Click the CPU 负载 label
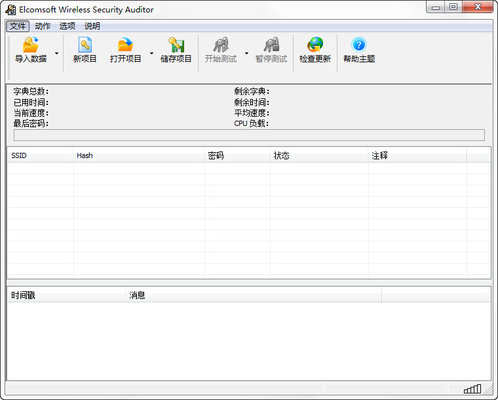This screenshot has height=400, width=498. [x=251, y=124]
